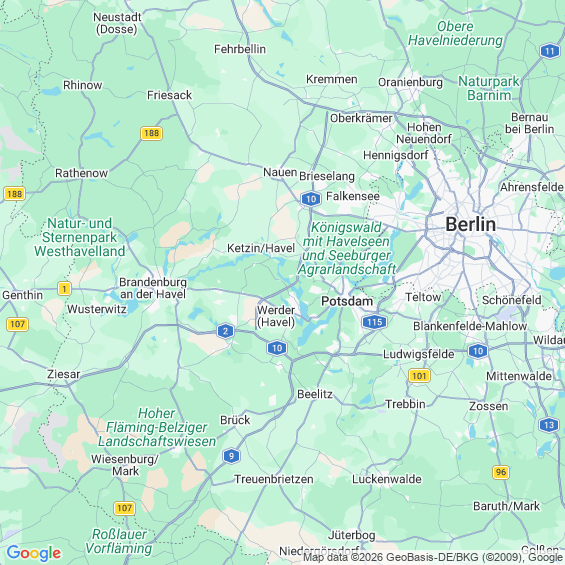Viewport: 565px width, 565px height.
Task: Click the A11 highway shield icon
Action: [550, 51]
